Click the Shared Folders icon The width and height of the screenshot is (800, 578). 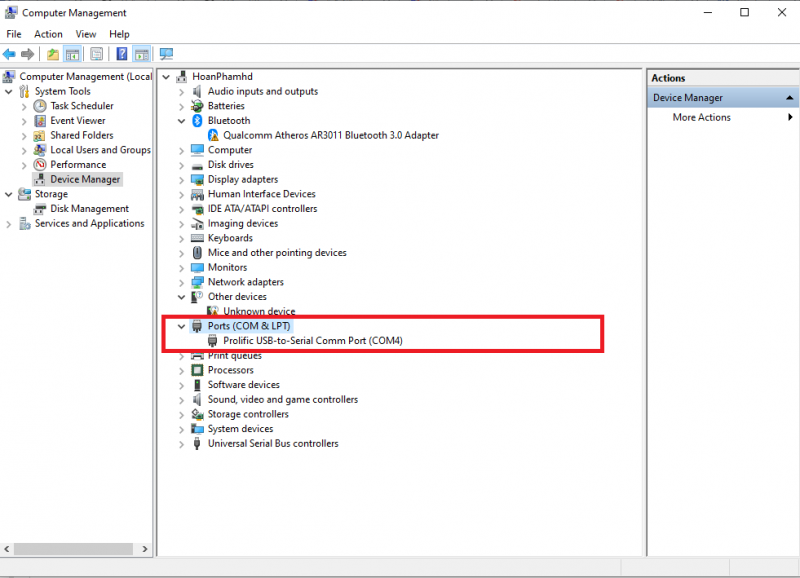click(x=40, y=136)
